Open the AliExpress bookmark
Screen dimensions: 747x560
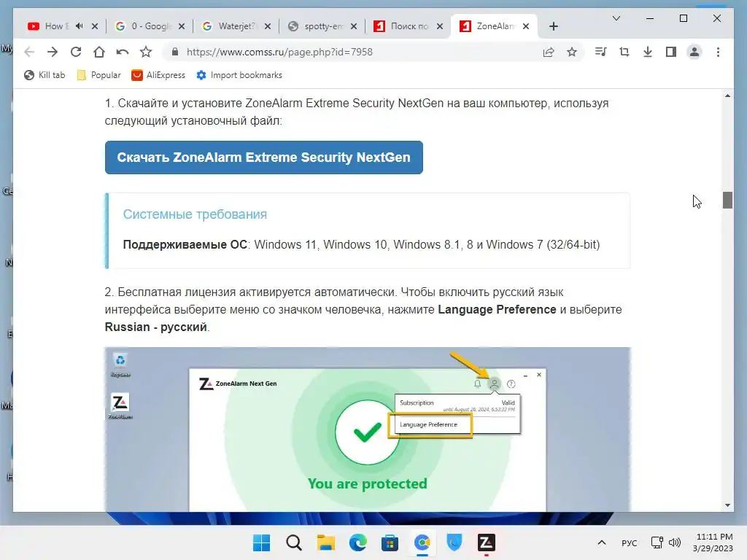pos(158,75)
